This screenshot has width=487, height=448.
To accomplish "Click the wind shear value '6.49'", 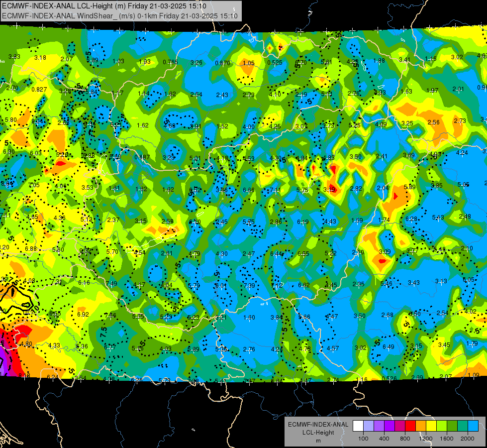I will 388,346.
